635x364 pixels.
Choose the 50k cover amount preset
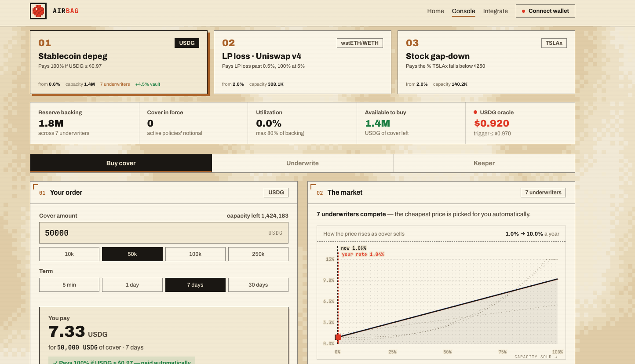[132, 254]
